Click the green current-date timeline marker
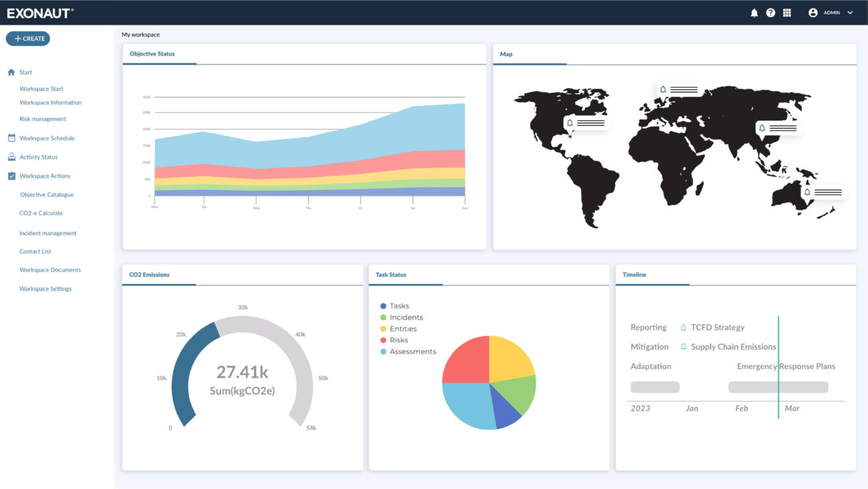Image resolution: width=868 pixels, height=489 pixels. (778, 367)
